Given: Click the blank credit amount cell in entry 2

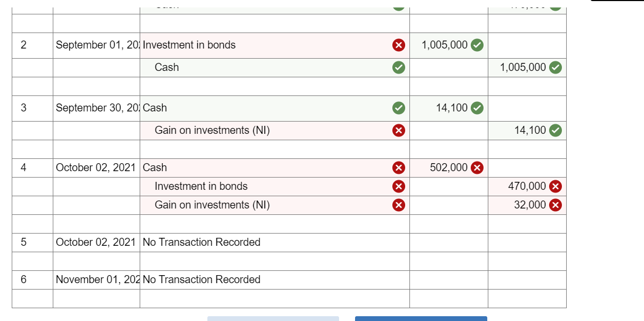Looking at the screenshot, I should (x=525, y=45).
